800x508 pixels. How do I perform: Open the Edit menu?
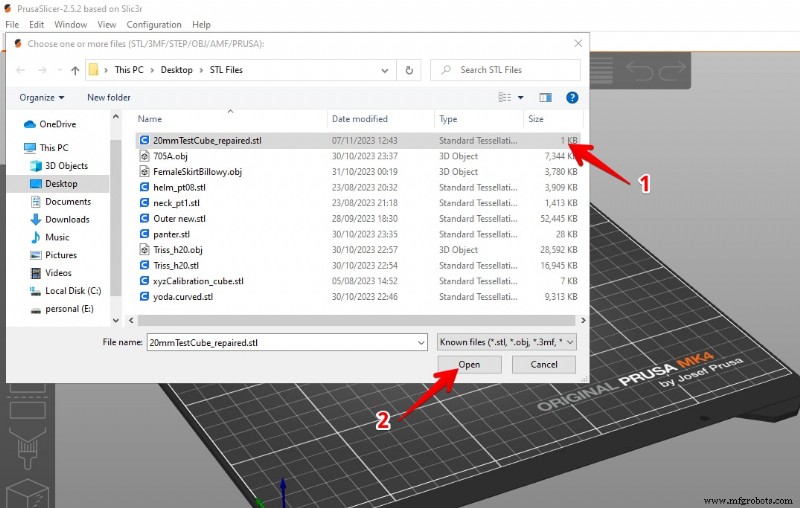pyautogui.click(x=36, y=24)
